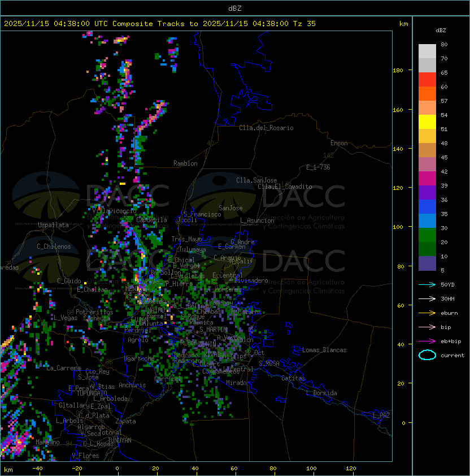Click the 'eb+bip' legend label
This screenshot has width=470, height=476.
tap(451, 341)
